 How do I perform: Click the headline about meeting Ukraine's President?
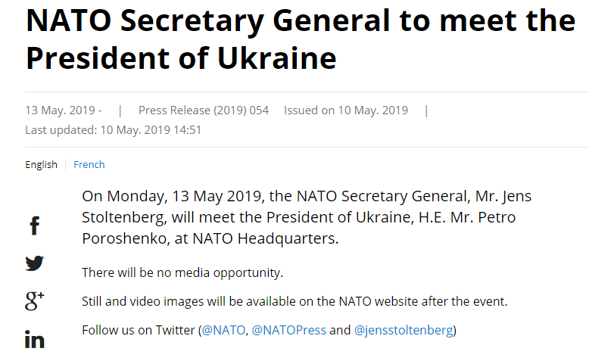[x=301, y=39]
